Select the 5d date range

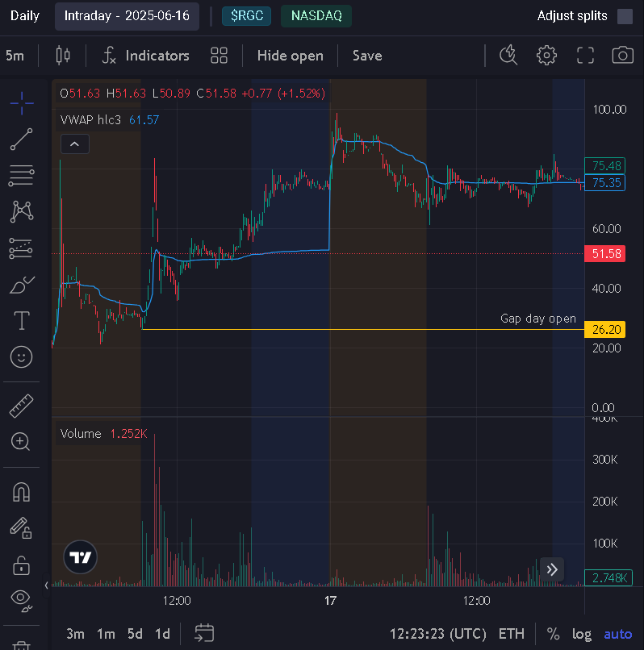tap(135, 634)
